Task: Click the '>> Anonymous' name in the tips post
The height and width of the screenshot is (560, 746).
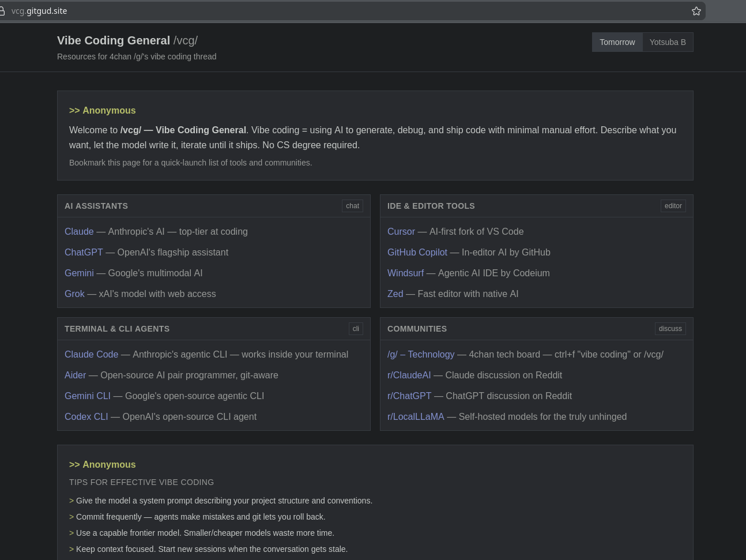Action: coord(103,464)
